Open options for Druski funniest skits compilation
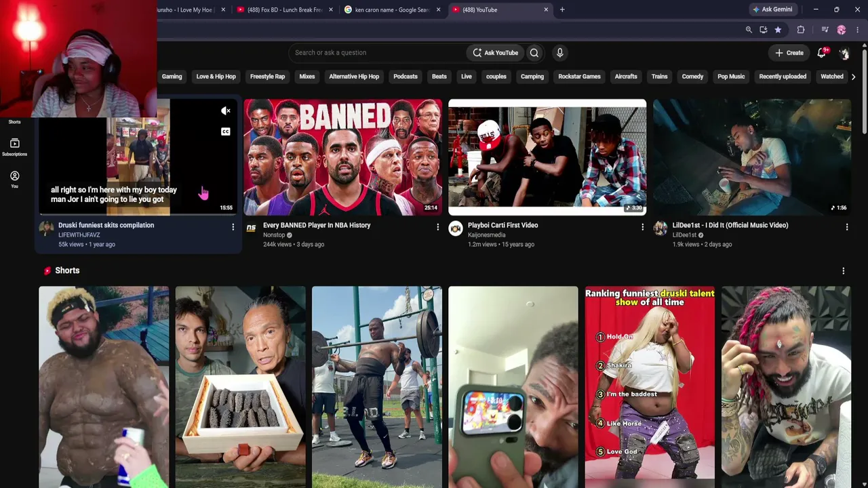 click(233, 227)
